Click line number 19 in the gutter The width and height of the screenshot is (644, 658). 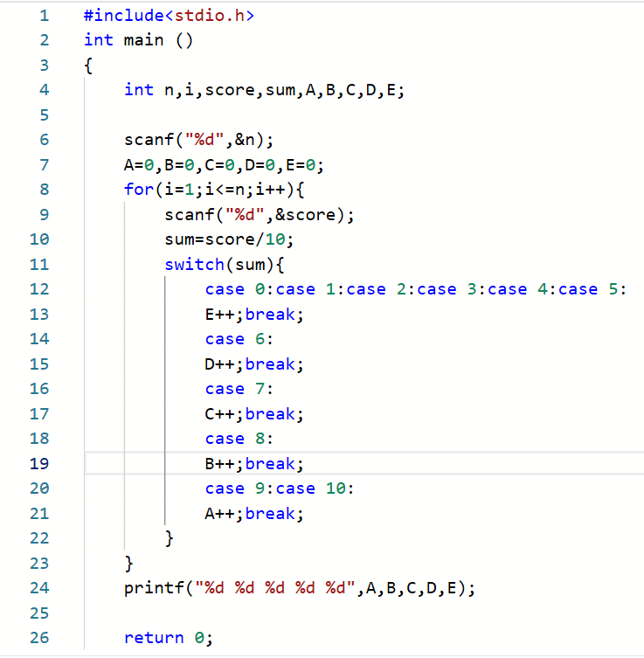(39, 464)
